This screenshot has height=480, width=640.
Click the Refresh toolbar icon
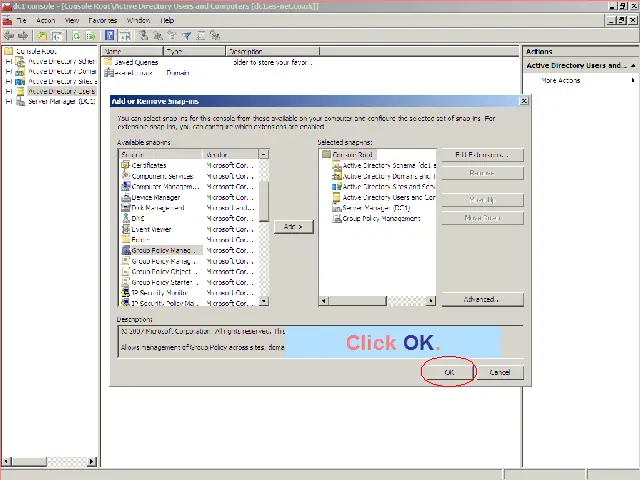click(76, 36)
